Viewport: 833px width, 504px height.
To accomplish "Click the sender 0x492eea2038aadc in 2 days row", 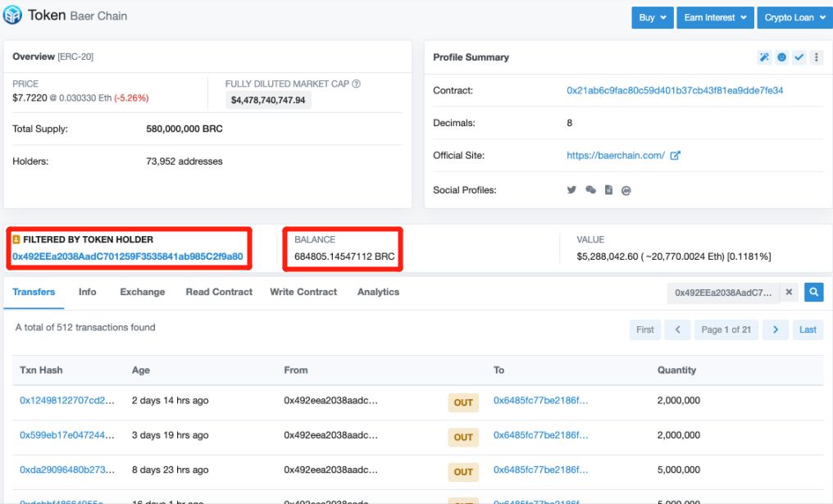I will (x=331, y=401).
